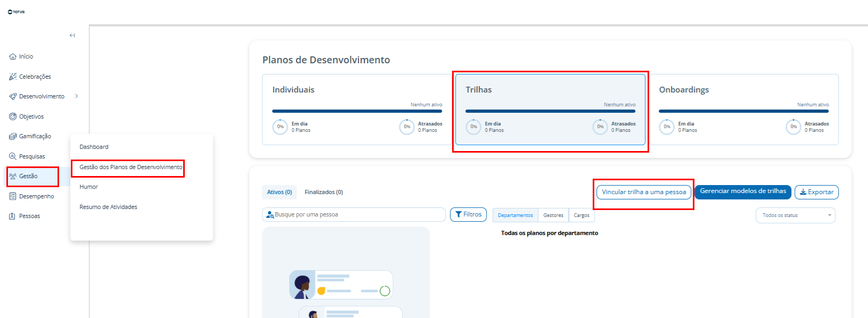Image resolution: width=868 pixels, height=318 pixels.
Task: Select the Individuais plans card
Action: [357, 110]
